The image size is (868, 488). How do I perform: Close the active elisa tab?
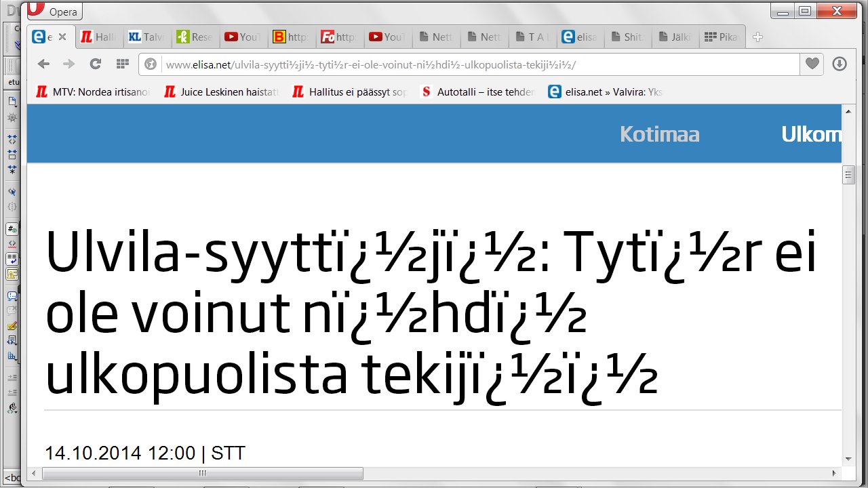coord(62,37)
